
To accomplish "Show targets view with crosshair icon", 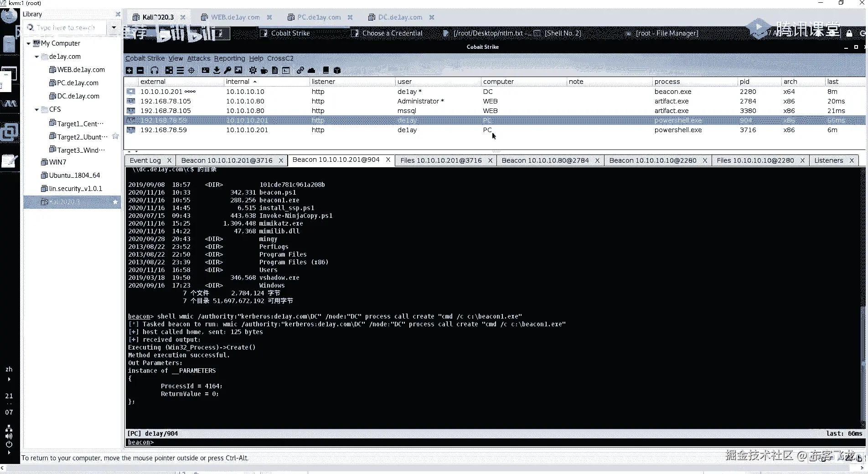I will click(x=191, y=70).
